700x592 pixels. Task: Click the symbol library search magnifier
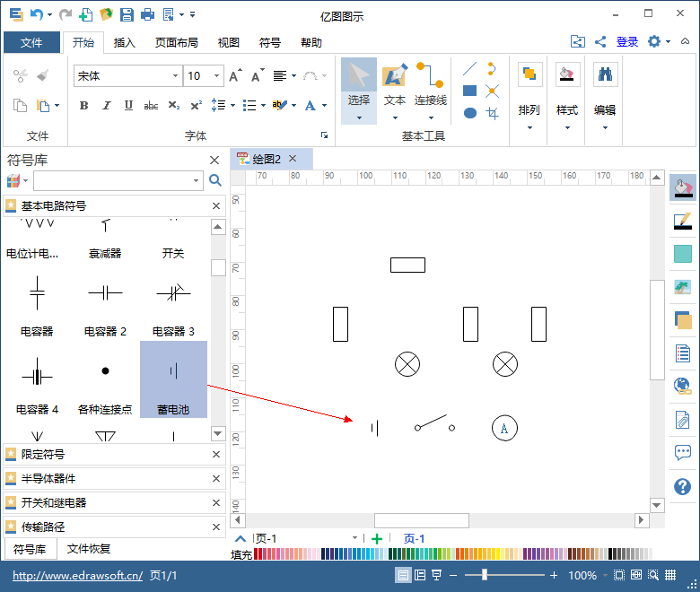[x=215, y=180]
